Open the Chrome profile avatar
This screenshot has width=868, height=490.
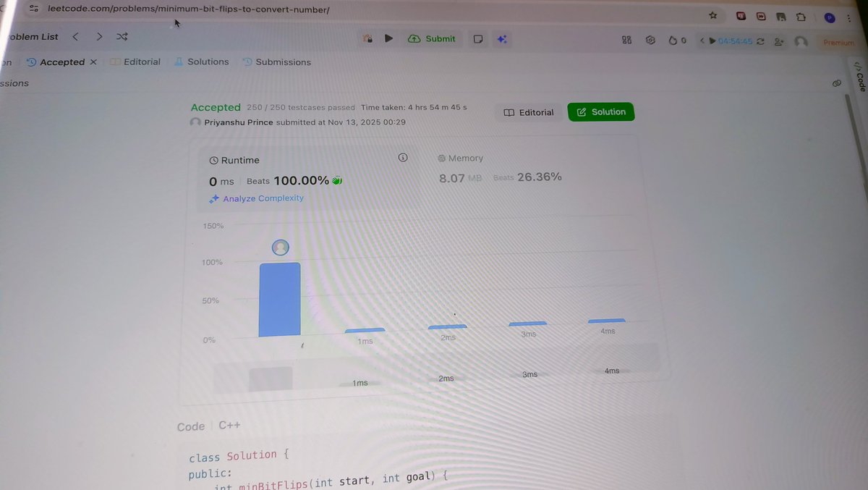[x=829, y=17]
